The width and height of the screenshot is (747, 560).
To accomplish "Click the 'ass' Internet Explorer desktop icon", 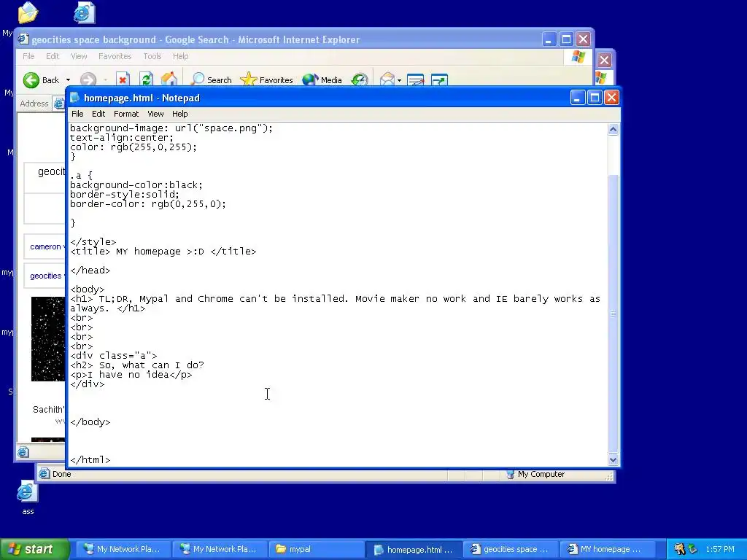I will [x=27, y=497].
